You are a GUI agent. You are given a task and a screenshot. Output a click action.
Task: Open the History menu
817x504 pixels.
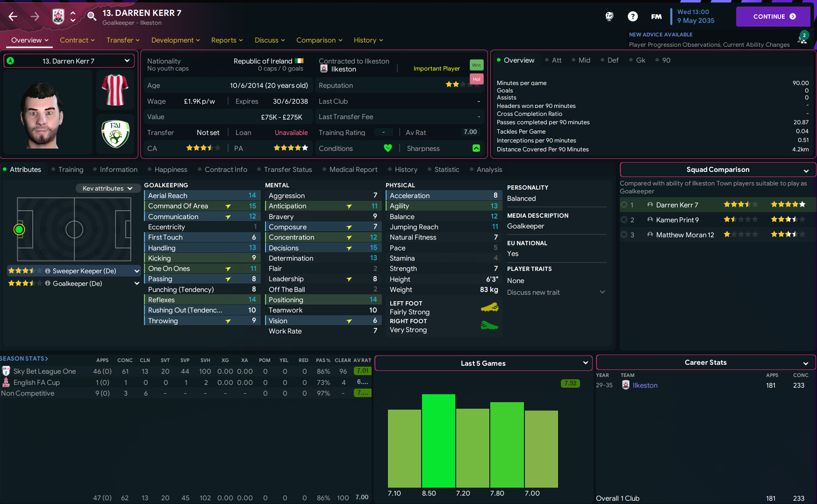tap(368, 40)
